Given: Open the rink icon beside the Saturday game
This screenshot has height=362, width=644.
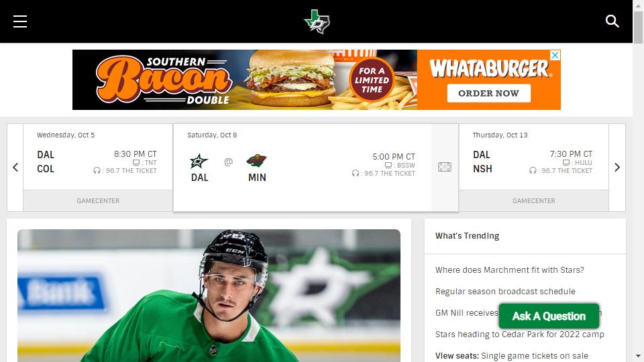Looking at the screenshot, I should tap(444, 167).
